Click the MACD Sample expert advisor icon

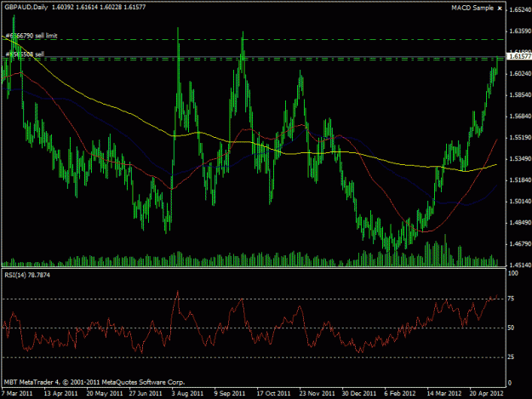click(x=500, y=9)
